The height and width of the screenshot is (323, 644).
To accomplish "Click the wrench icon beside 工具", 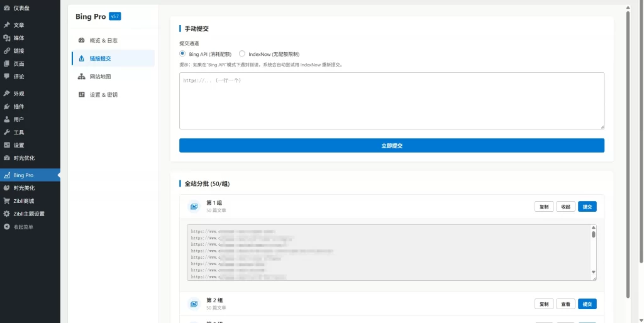I will (x=7, y=132).
